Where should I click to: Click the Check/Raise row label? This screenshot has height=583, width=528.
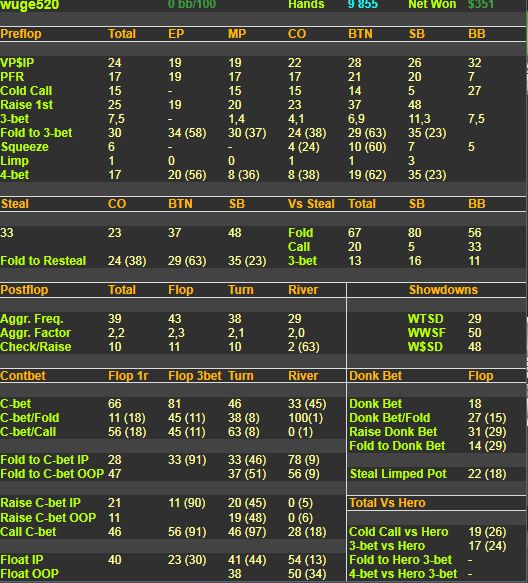pyautogui.click(x=36, y=347)
